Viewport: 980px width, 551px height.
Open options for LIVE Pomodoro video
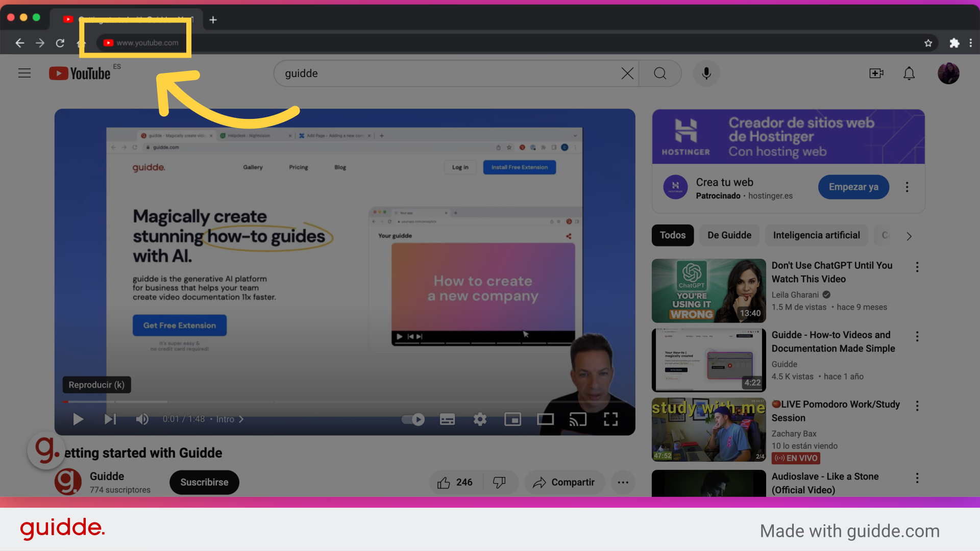917,406
